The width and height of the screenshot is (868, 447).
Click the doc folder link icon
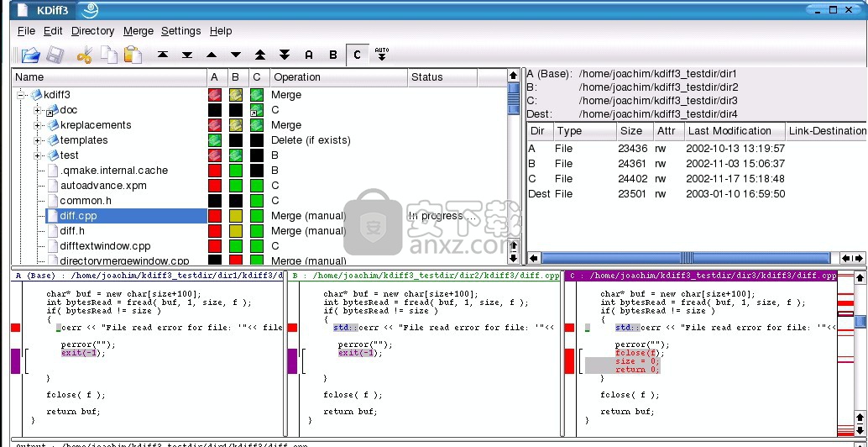(x=53, y=110)
